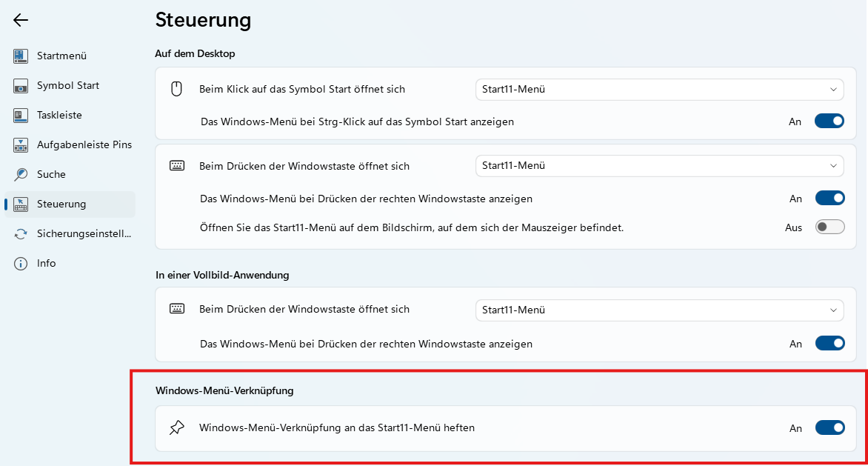
Task: Toggle right Windowstaste option in Vollbild-Anwendung
Action: (829, 343)
